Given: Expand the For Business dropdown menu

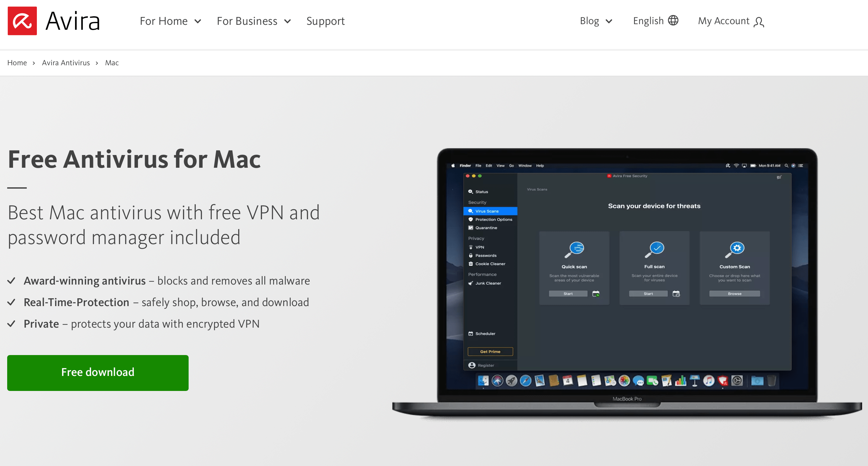Looking at the screenshot, I should coord(255,21).
